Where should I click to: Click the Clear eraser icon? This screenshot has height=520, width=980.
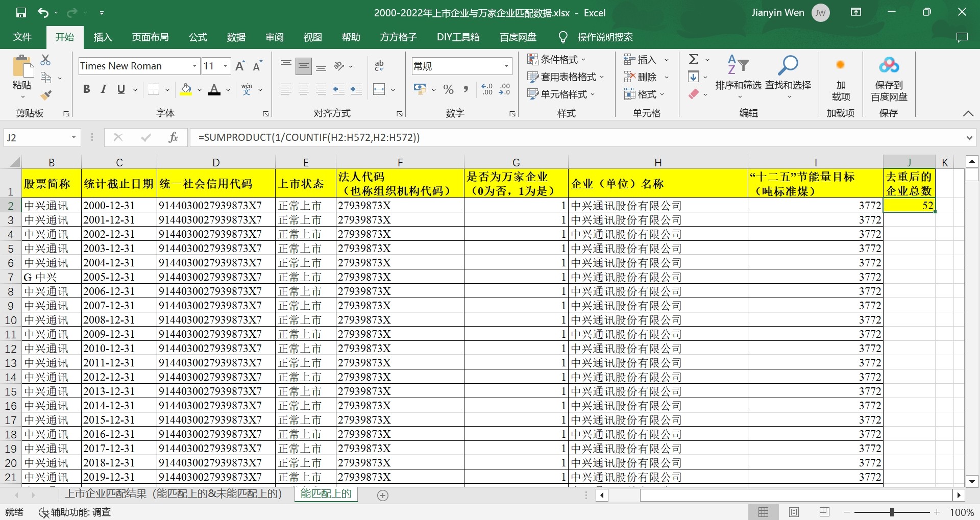[x=694, y=94]
